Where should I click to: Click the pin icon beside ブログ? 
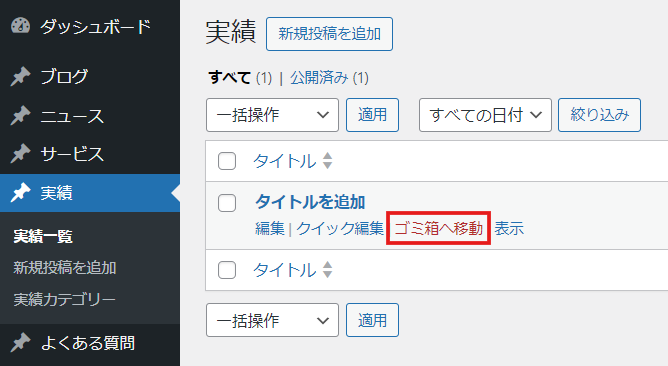pyautogui.click(x=20, y=77)
